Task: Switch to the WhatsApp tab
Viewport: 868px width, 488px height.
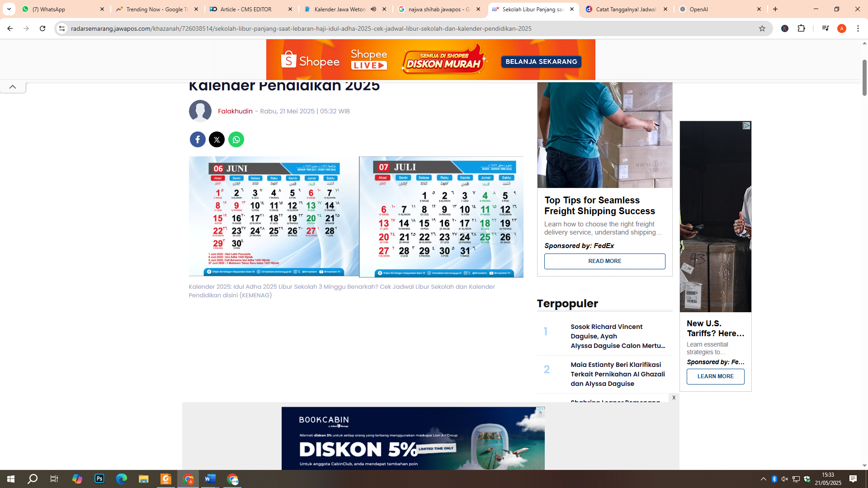Action: click(x=59, y=9)
